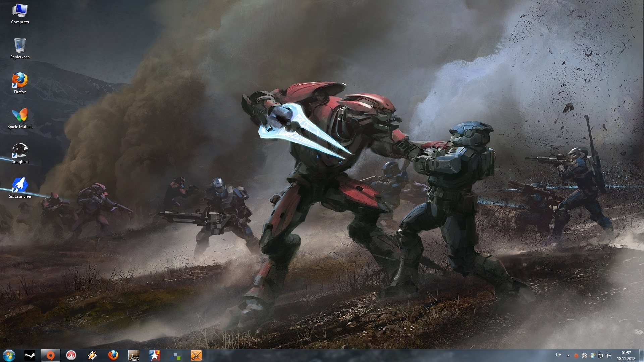Image resolution: width=644 pixels, height=362 pixels.
Task: Open the DE language indicator
Action: coord(558,355)
